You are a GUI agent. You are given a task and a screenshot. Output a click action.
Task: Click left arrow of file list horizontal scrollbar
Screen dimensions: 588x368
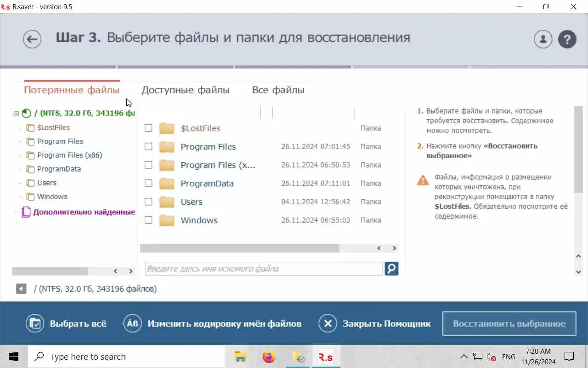(x=379, y=248)
